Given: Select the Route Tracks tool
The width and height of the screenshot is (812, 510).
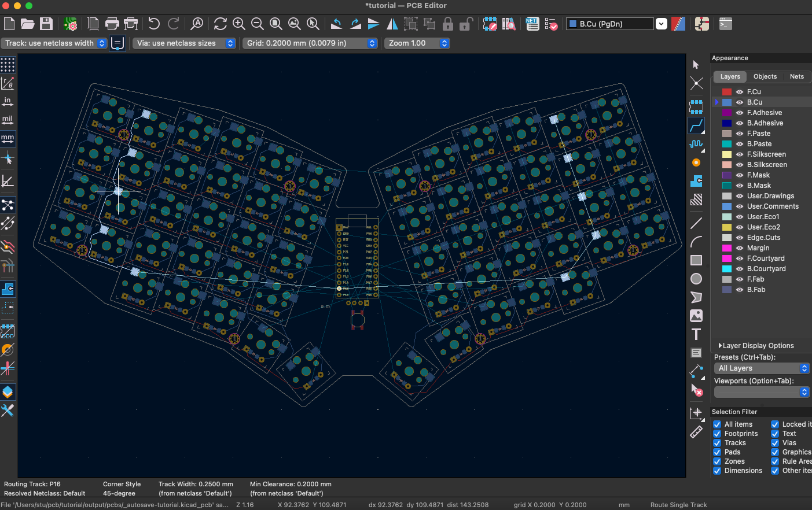Looking at the screenshot, I should (696, 125).
